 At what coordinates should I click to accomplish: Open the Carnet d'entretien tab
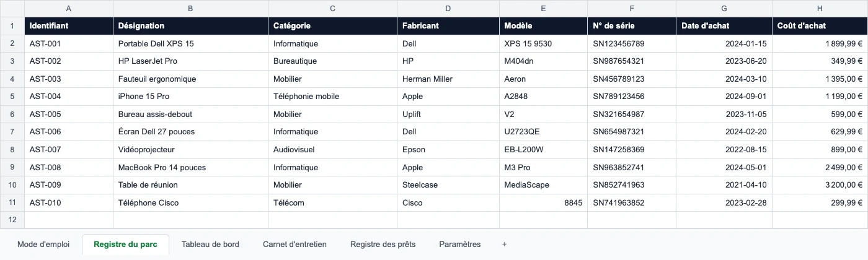294,245
